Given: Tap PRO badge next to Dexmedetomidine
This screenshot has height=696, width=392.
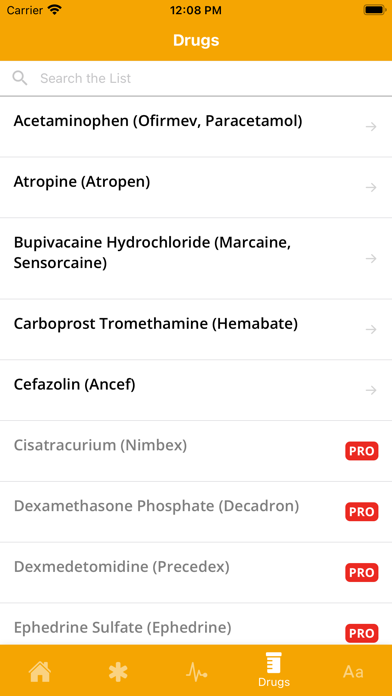Looking at the screenshot, I should pyautogui.click(x=362, y=573).
